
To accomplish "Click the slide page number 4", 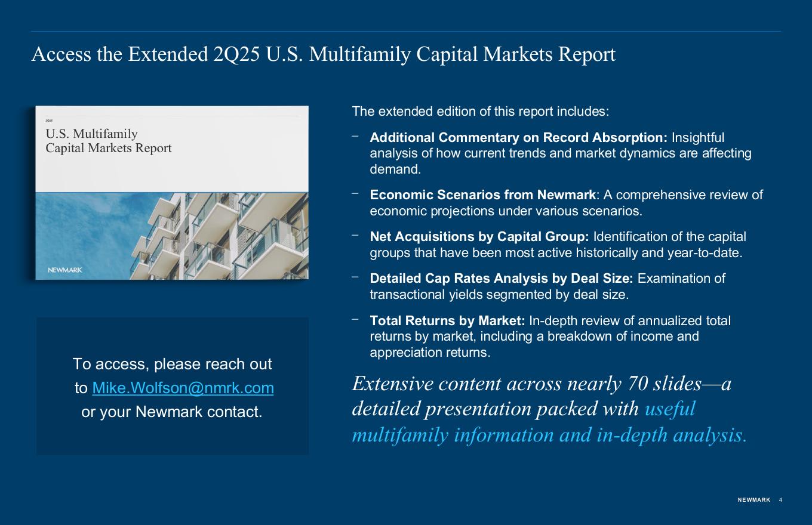I will pyautogui.click(x=780, y=500).
